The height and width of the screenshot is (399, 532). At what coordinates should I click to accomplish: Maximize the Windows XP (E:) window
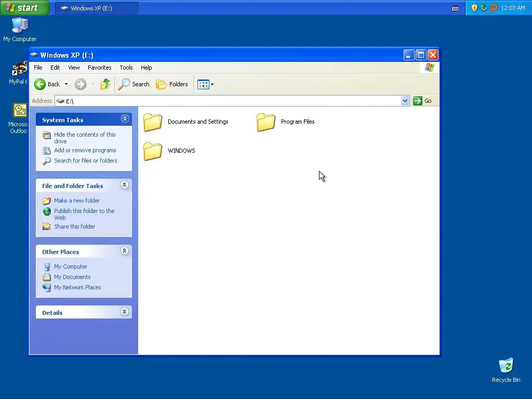point(421,55)
